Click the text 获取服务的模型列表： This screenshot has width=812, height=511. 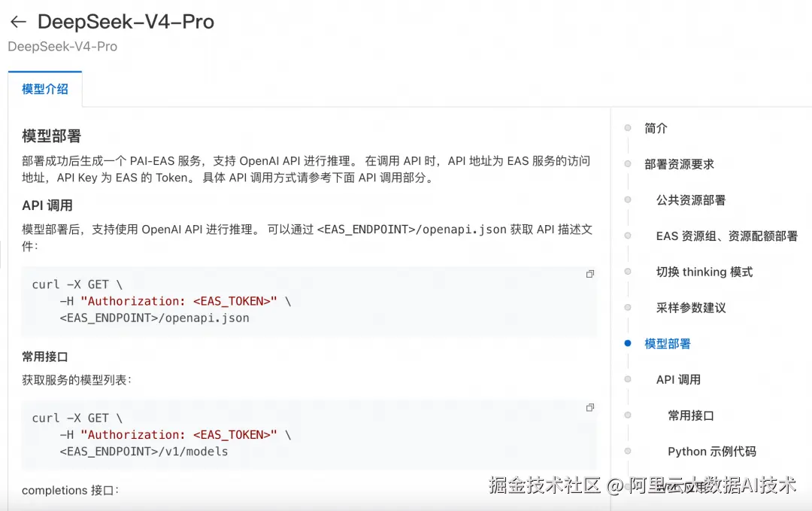pos(77,380)
